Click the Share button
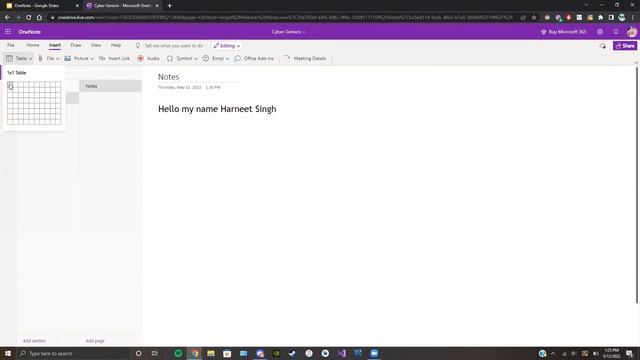The image size is (640, 360). click(x=625, y=46)
